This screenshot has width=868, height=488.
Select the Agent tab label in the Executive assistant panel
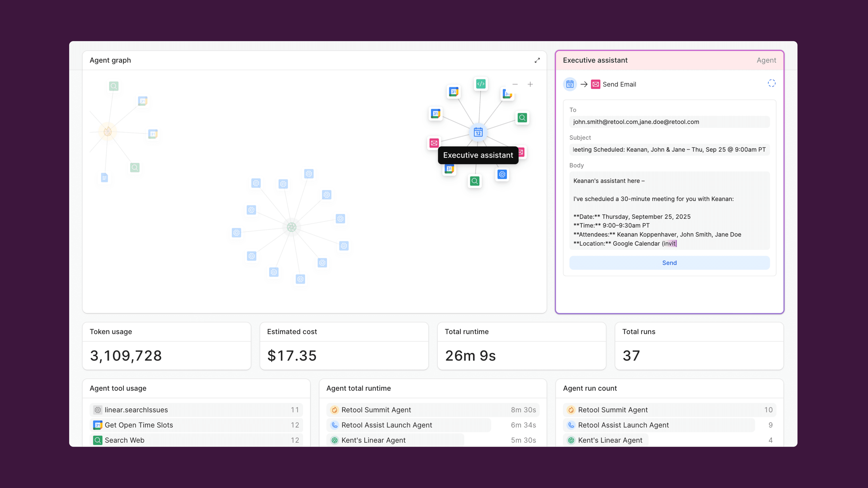pyautogui.click(x=766, y=60)
